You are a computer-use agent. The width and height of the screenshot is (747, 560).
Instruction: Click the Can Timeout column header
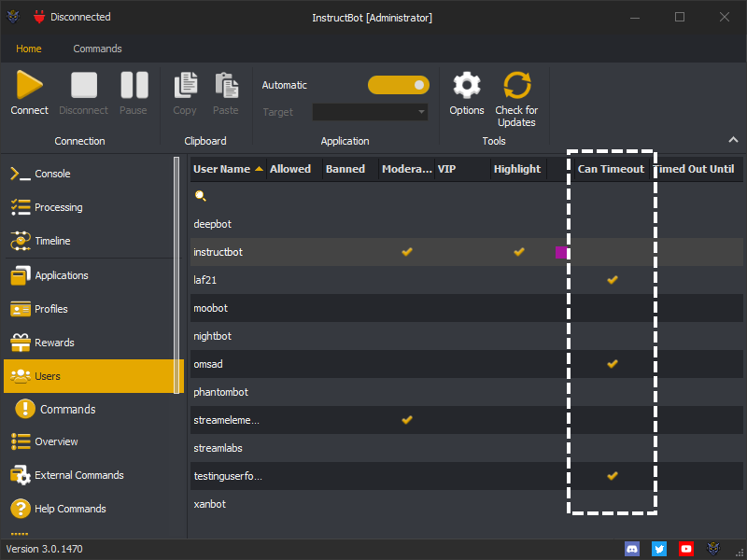612,169
